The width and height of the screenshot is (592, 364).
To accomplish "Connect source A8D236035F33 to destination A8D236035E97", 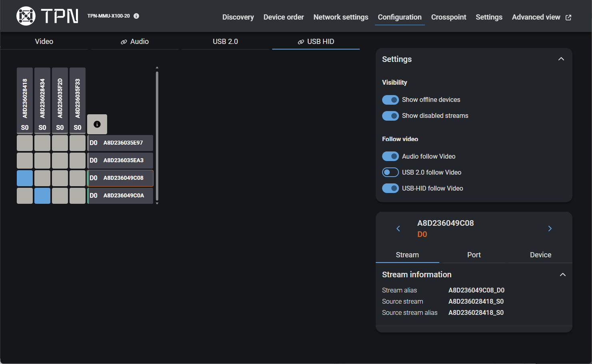I will pyautogui.click(x=78, y=143).
